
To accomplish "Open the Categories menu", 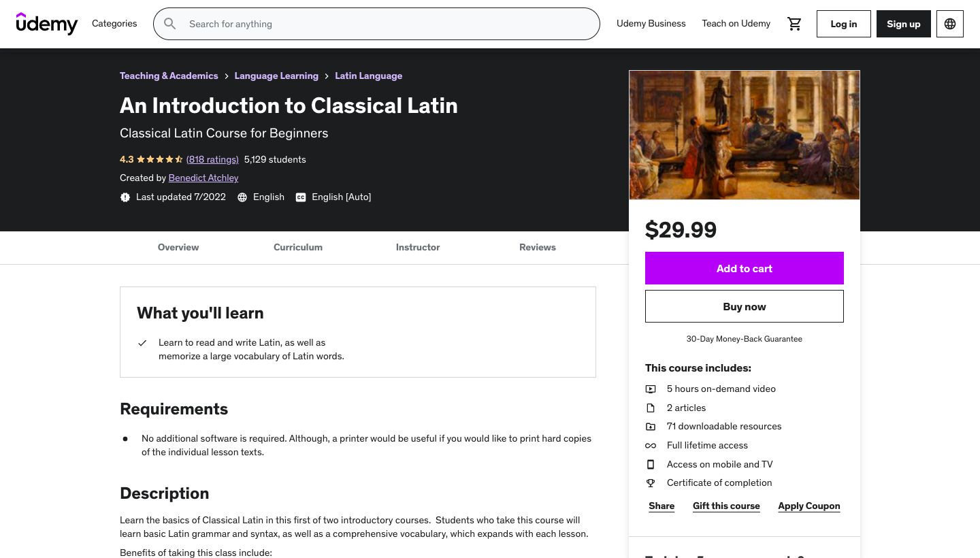I will click(x=114, y=24).
